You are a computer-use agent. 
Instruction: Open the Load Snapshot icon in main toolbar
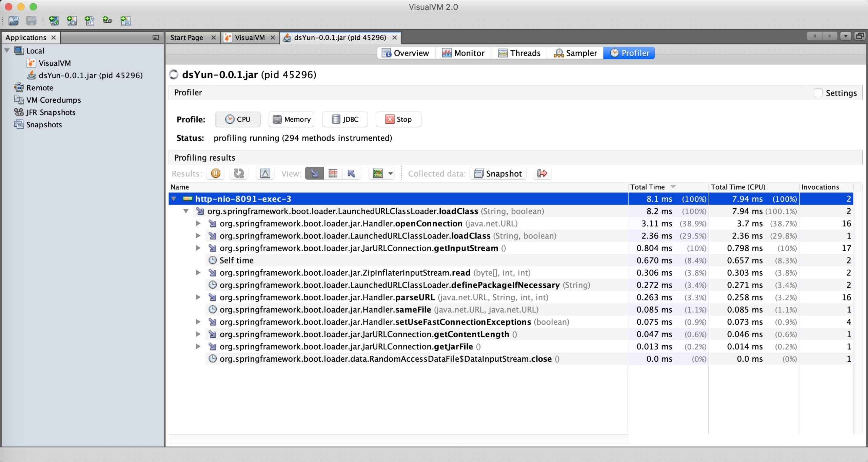(14, 21)
